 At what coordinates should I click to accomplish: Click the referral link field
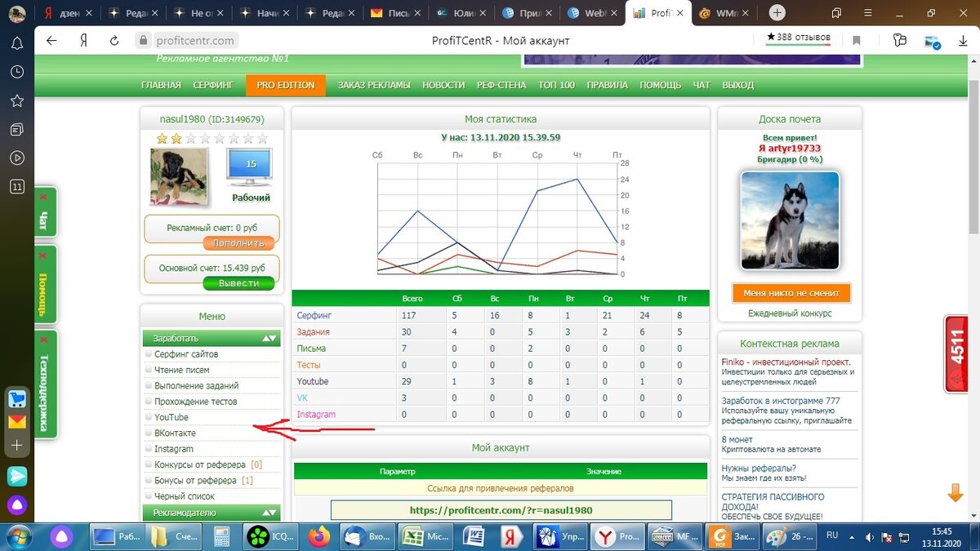pyautogui.click(x=501, y=510)
